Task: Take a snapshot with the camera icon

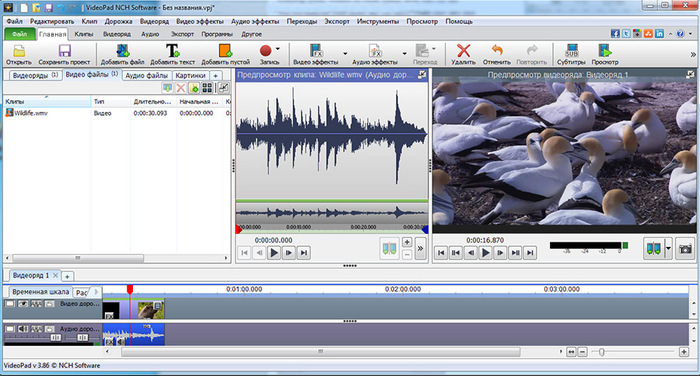Action: [685, 248]
